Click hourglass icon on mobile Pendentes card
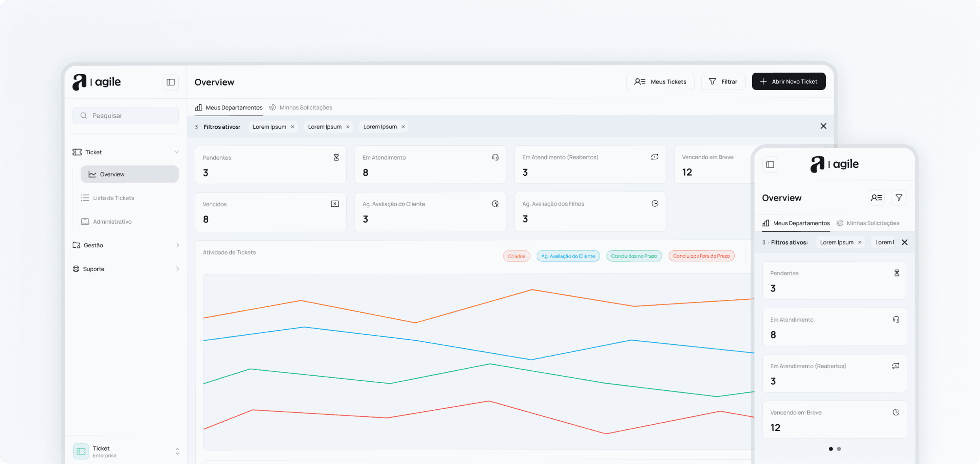 (897, 273)
